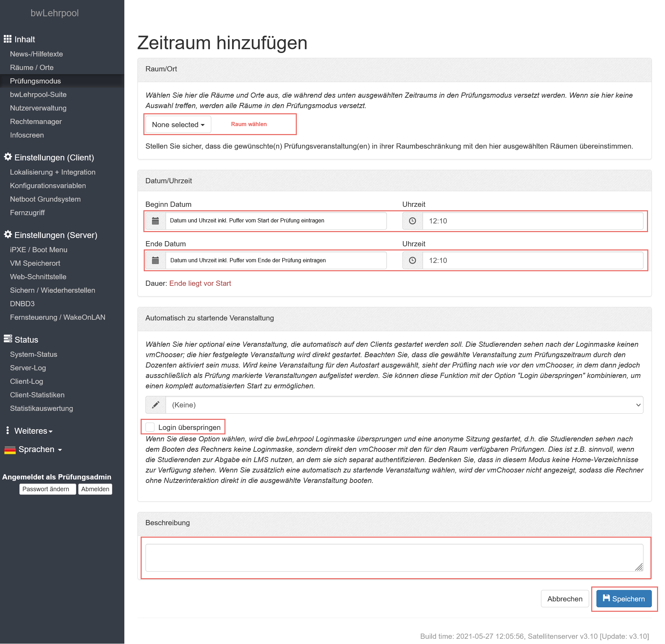Open Konfigurationsvariablen
This screenshot has width=665, height=644.
[48, 186]
